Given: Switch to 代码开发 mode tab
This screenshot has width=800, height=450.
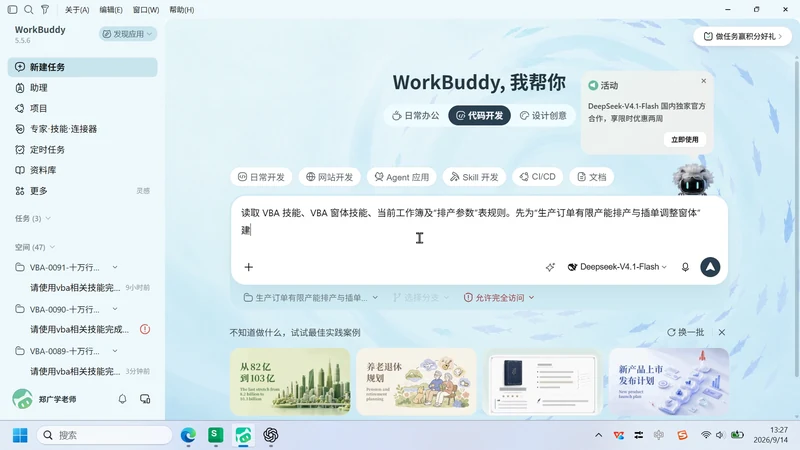Looking at the screenshot, I should 479,116.
